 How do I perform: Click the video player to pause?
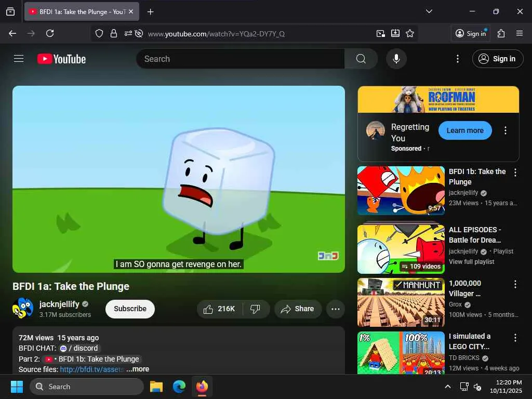(x=179, y=179)
